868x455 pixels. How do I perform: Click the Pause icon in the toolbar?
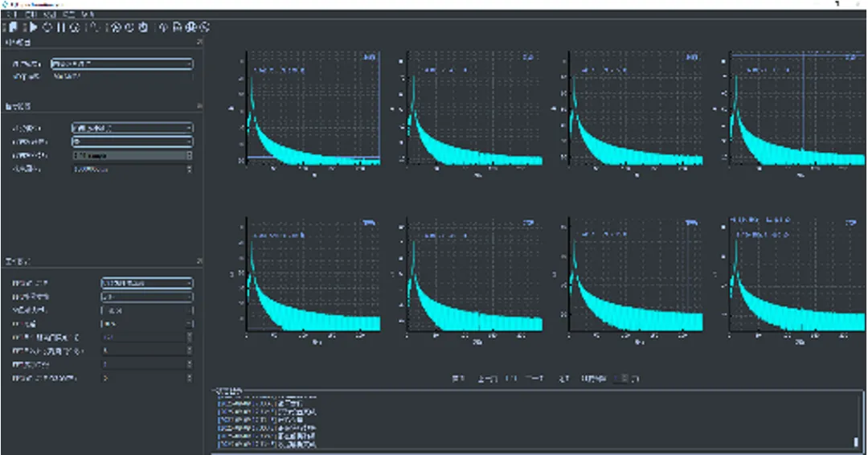click(61, 27)
